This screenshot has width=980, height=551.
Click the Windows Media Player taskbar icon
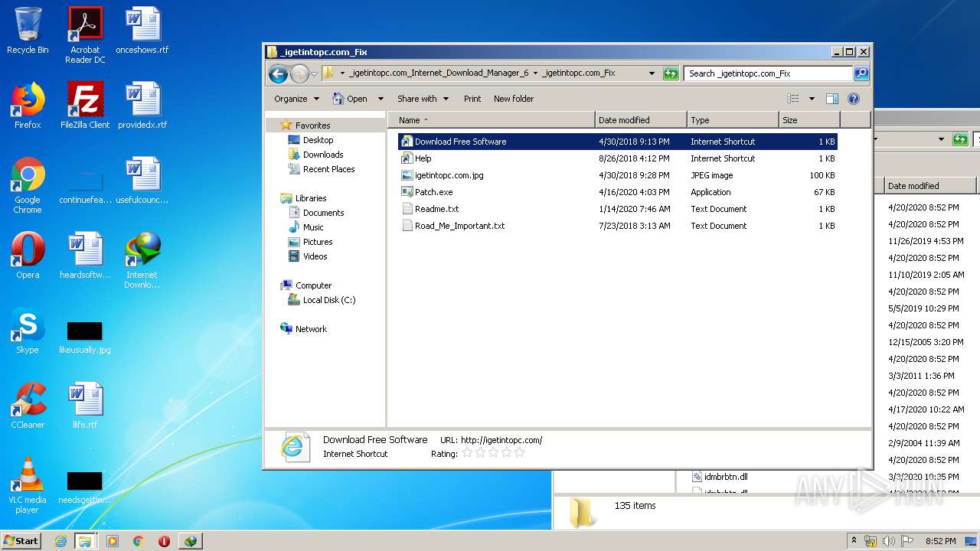tap(113, 541)
